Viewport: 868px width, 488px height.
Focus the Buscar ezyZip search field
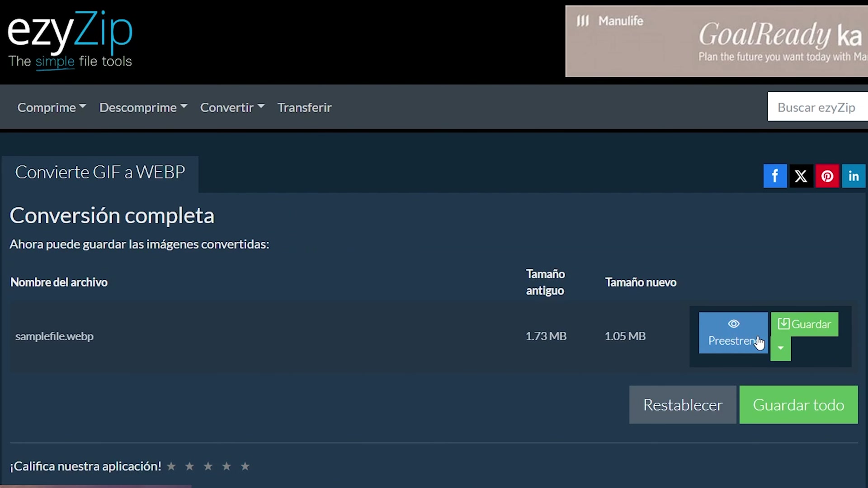click(x=816, y=108)
